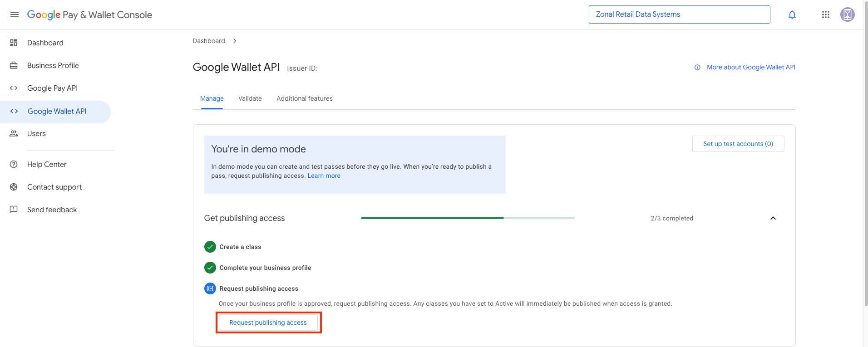This screenshot has height=347, width=868.
Task: Click the notifications bell icon
Action: [x=792, y=15]
